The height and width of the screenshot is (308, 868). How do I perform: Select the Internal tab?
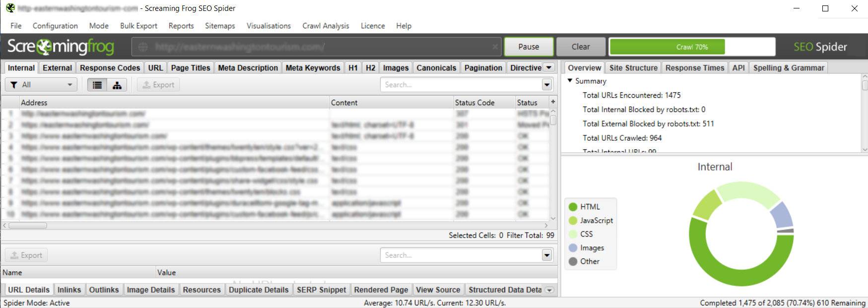21,67
